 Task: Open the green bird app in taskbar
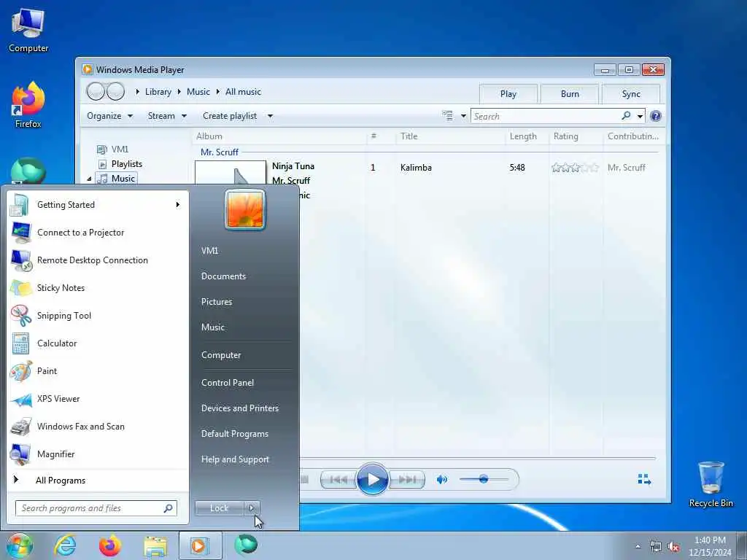(x=246, y=545)
